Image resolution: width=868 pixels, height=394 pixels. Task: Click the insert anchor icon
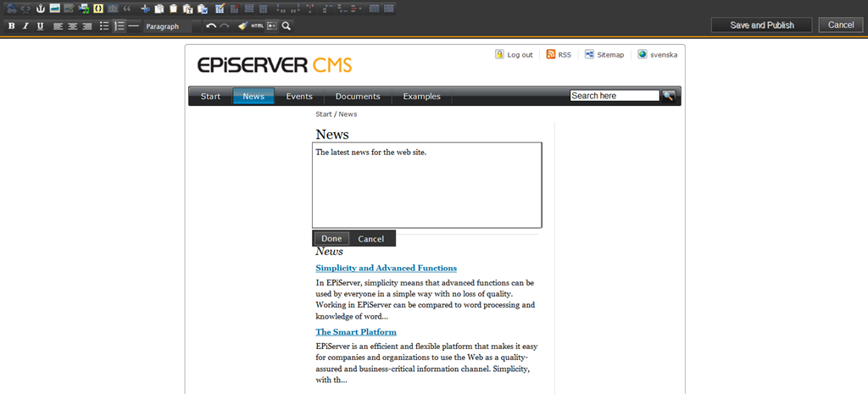(x=40, y=8)
